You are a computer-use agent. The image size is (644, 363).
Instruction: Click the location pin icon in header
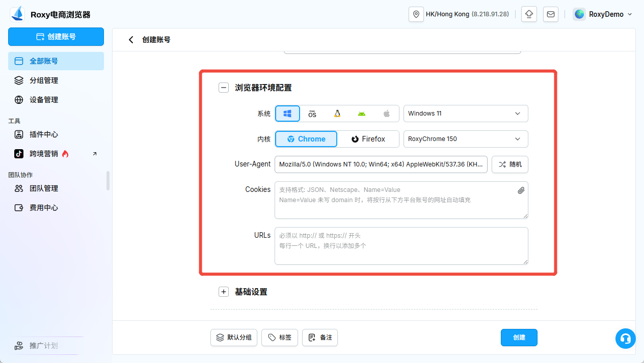click(416, 14)
